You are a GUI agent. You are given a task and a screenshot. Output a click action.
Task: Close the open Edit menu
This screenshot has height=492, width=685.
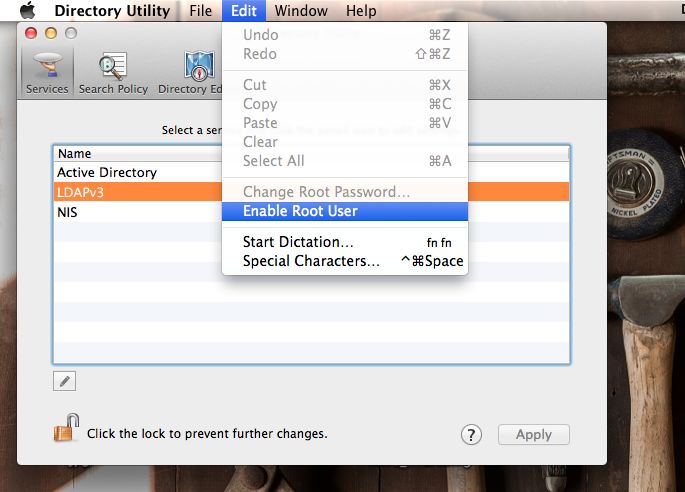point(244,10)
